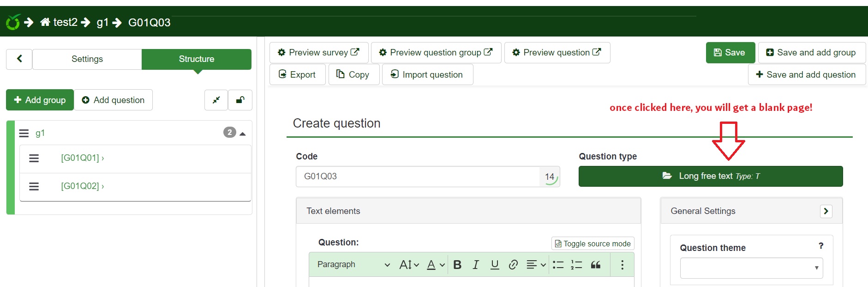Show more editor toolbar options
The height and width of the screenshot is (287, 868).
(x=622, y=264)
